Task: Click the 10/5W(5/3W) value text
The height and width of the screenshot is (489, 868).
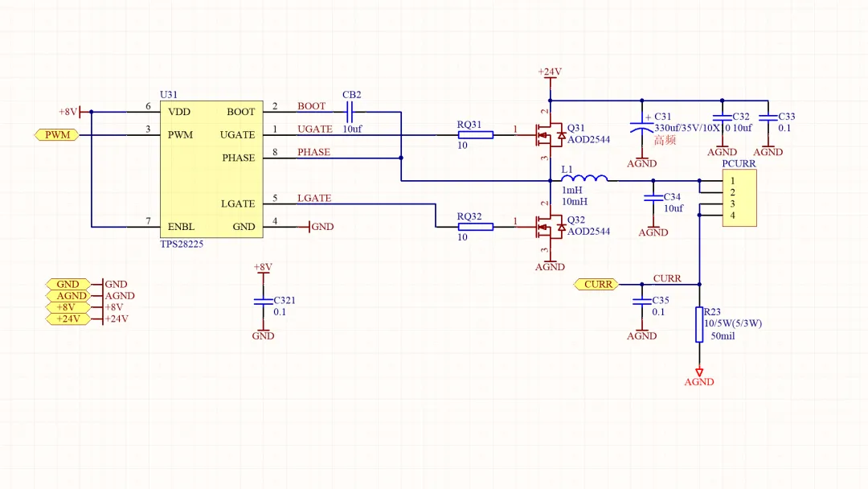Action: pyautogui.click(x=733, y=323)
